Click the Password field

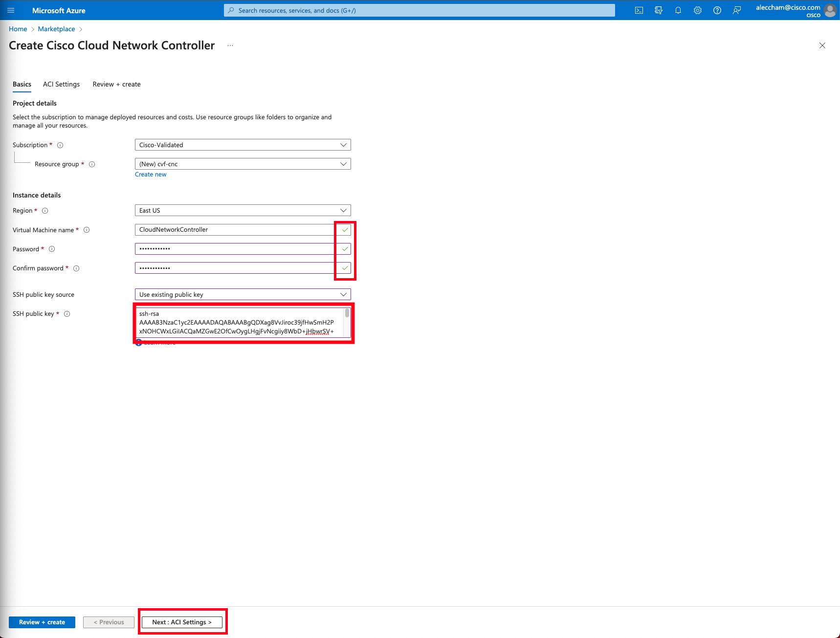pyautogui.click(x=243, y=249)
